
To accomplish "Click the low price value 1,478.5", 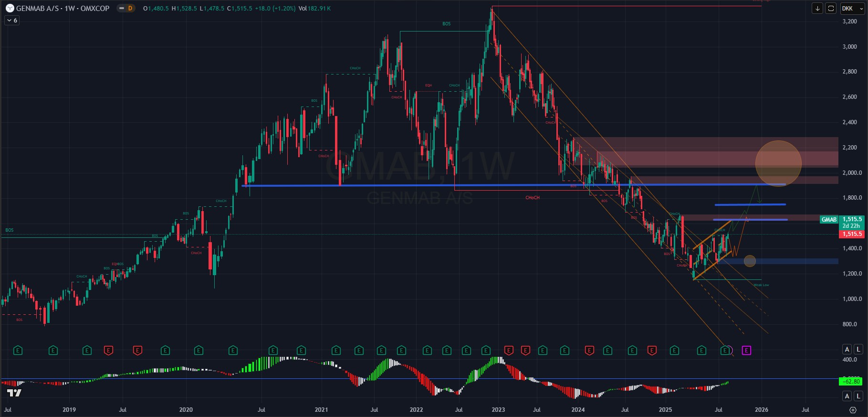I will coord(214,8).
